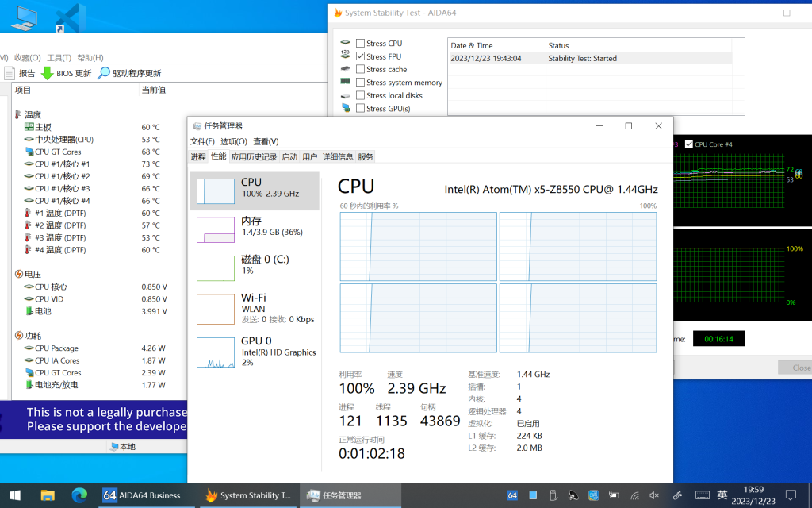This screenshot has height=508, width=812.
Task: Click the USB safely remove tray icon
Action: click(553, 495)
